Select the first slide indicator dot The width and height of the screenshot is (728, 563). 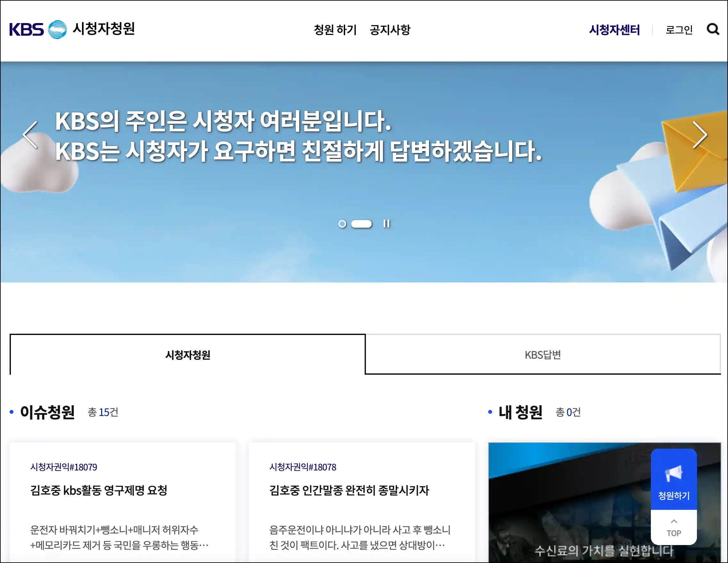(x=342, y=224)
